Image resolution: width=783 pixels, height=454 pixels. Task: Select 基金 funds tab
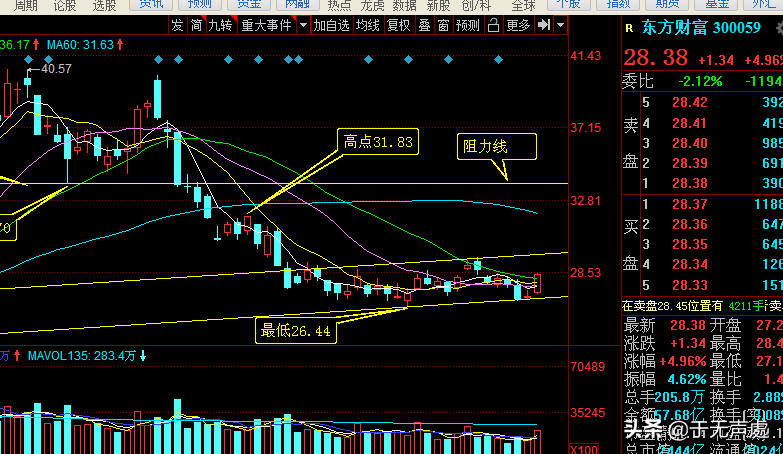717,4
